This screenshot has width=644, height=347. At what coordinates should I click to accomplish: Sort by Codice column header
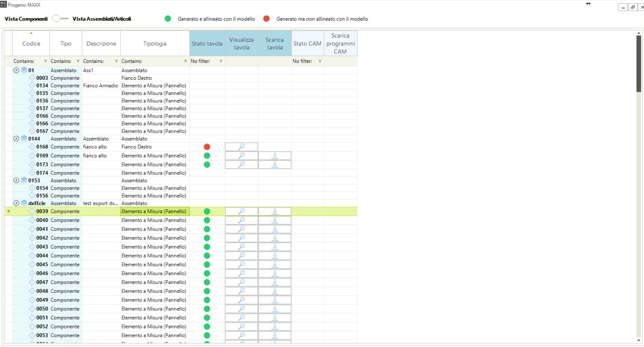[31, 44]
